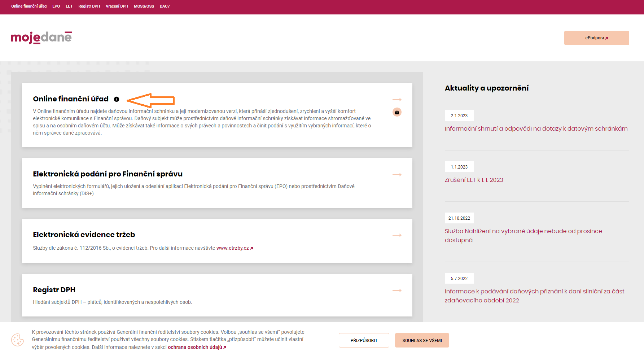Click the arrow icon in Registr DPH card
Image resolution: width=644 pixels, height=354 pixels.
click(397, 290)
